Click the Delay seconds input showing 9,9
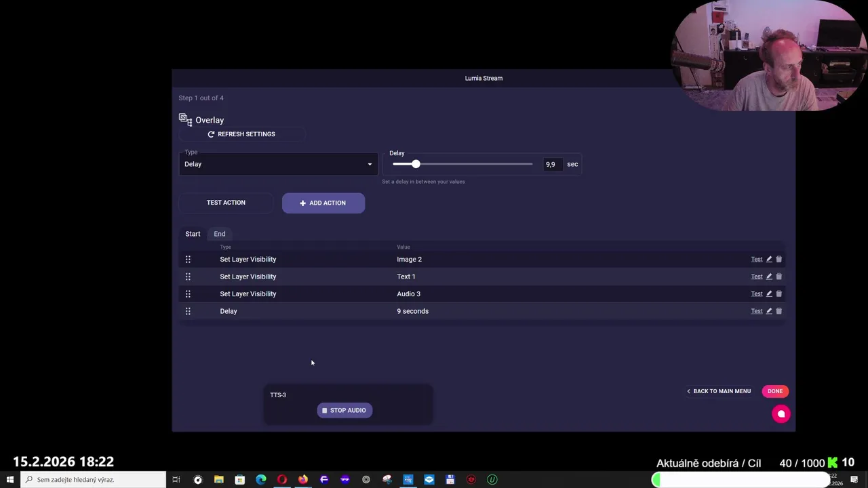The image size is (868, 488). (551, 164)
